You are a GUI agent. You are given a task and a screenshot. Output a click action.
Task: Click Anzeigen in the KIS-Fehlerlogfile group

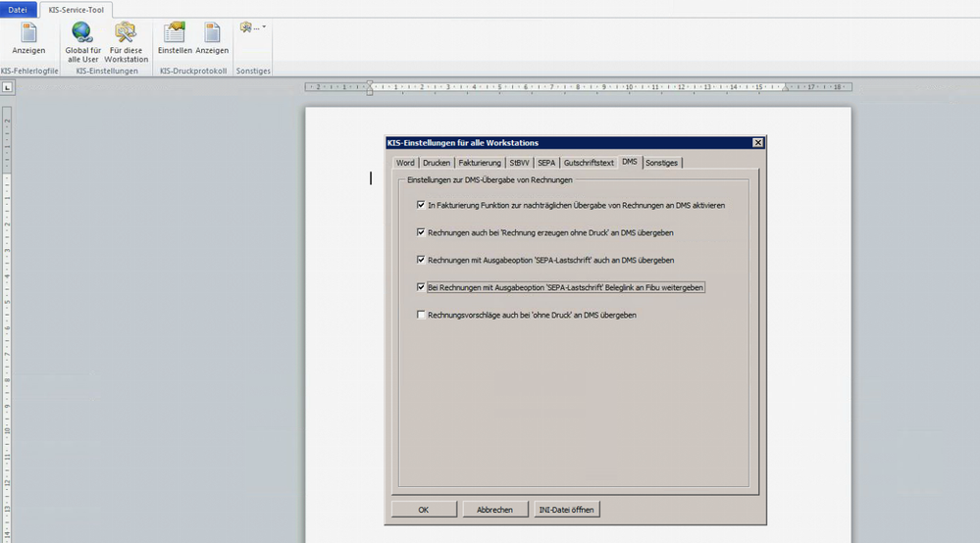[x=28, y=39]
